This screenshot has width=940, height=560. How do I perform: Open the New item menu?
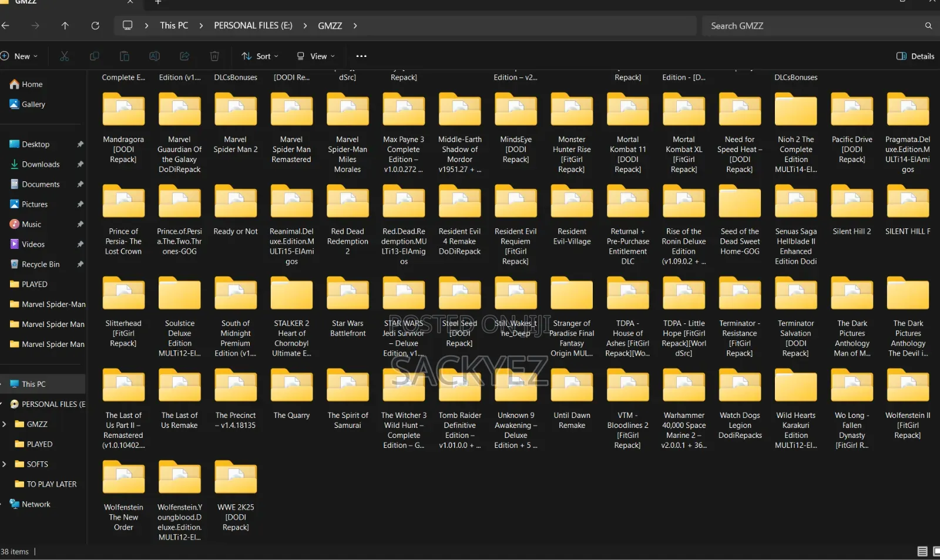pyautogui.click(x=19, y=56)
